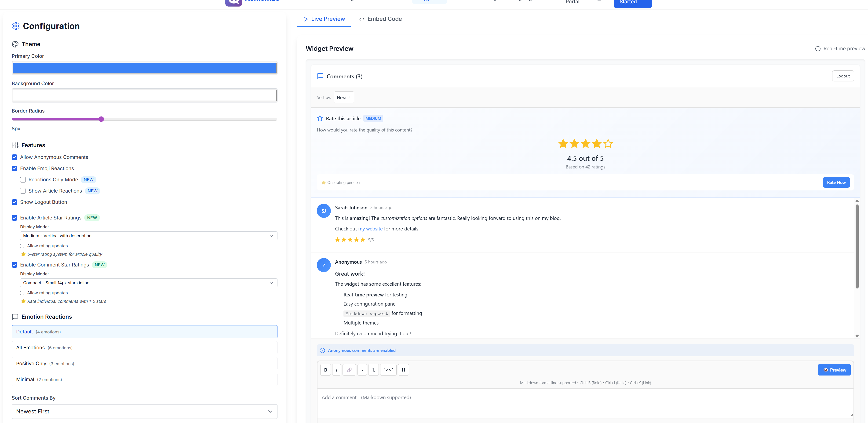Click the Rate Now button
Viewport: 868px width, 423px height.
click(x=836, y=182)
